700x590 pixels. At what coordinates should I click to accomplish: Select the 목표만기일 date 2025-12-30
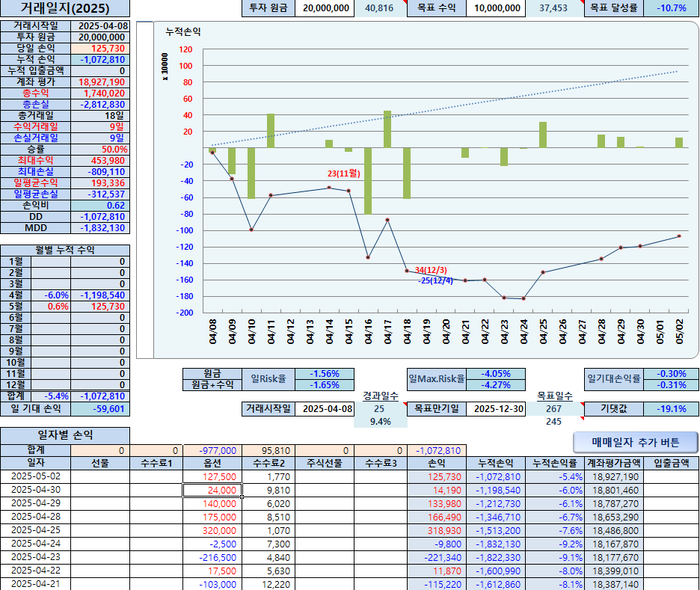coord(496,409)
